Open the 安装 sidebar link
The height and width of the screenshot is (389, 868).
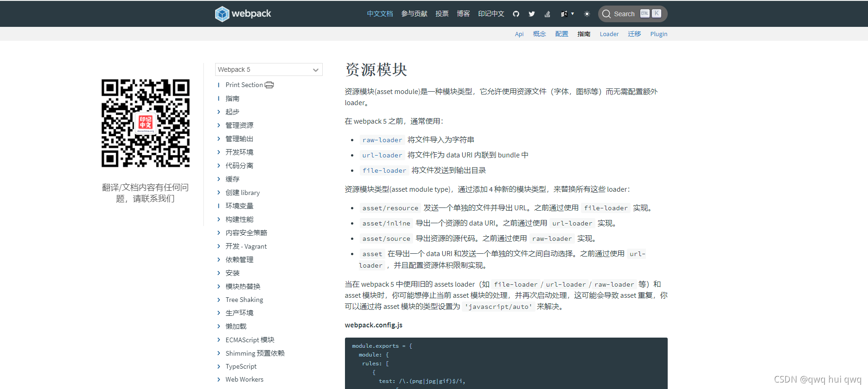point(232,273)
